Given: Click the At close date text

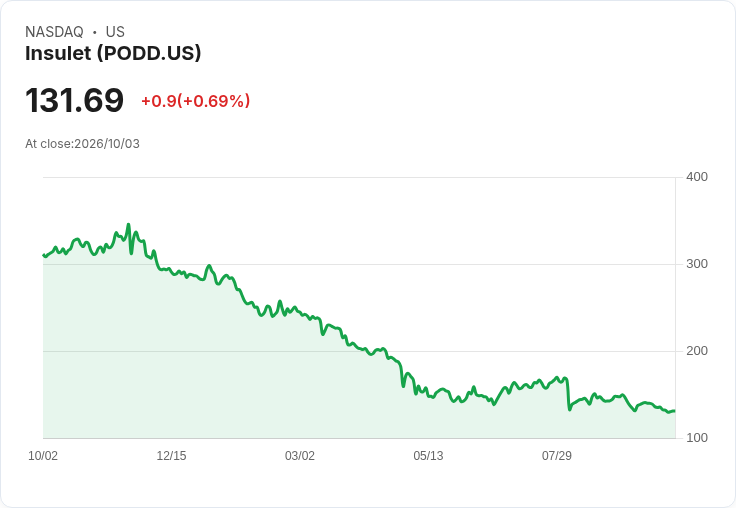Looking at the screenshot, I should [83, 144].
